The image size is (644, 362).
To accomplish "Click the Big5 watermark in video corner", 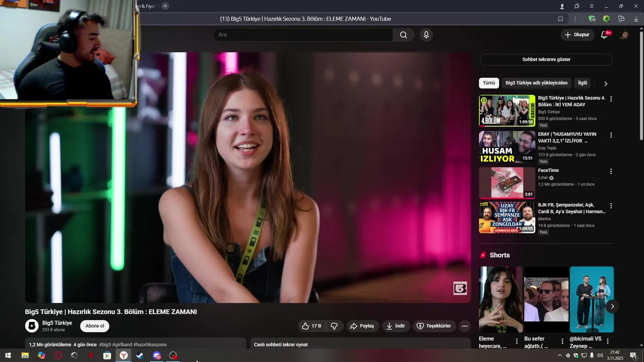I will pos(460,288).
